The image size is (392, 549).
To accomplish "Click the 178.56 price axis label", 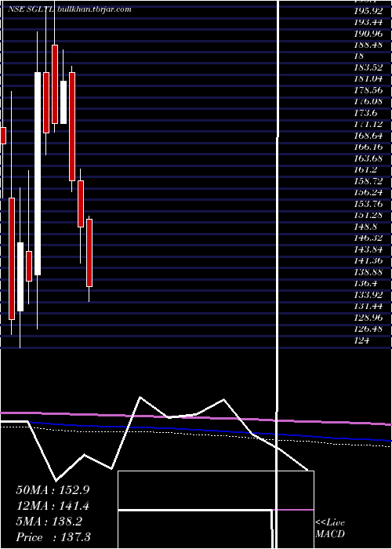I will click(x=368, y=90).
